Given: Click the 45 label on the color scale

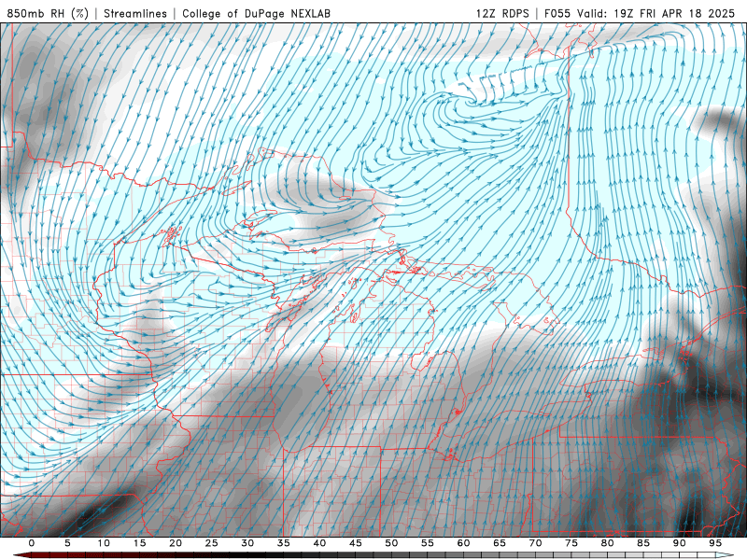Looking at the screenshot, I should (356, 543).
